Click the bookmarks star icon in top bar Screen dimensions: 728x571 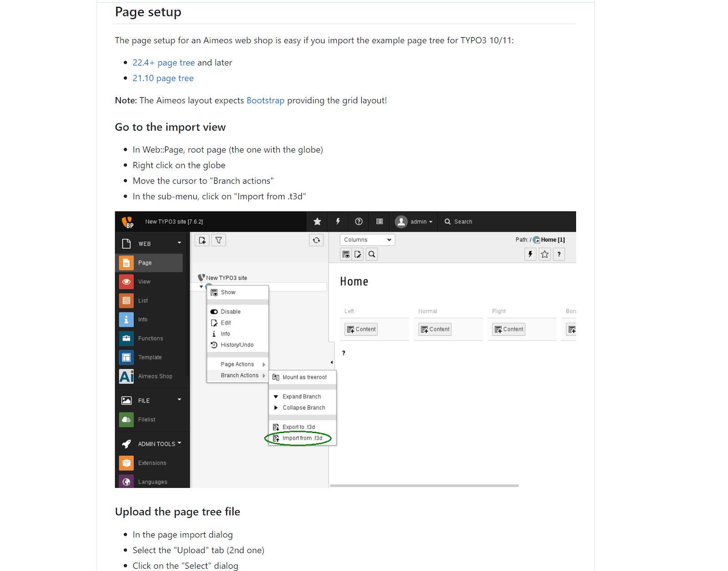317,222
